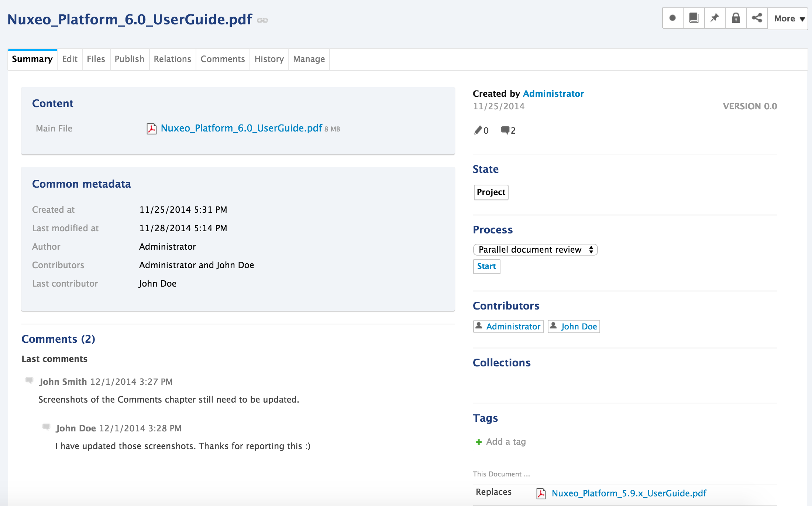Click the Created by Administrator link
The height and width of the screenshot is (506, 812).
click(x=553, y=94)
